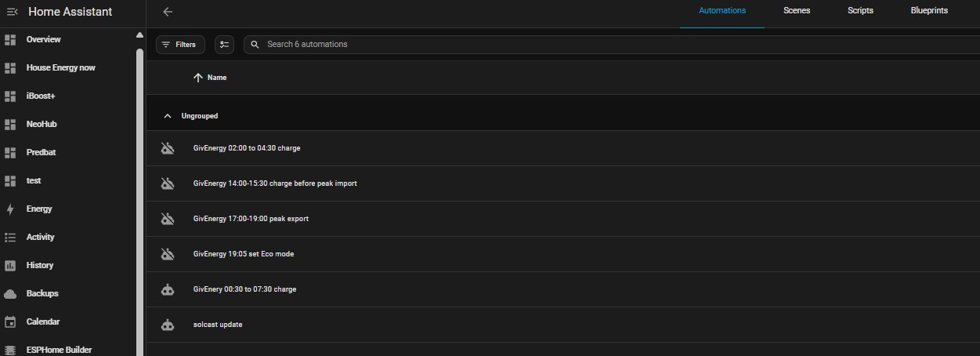The height and width of the screenshot is (356, 980).
Task: Open GivEnergy 17:00-19:00 peak export automation
Action: pyautogui.click(x=562, y=219)
